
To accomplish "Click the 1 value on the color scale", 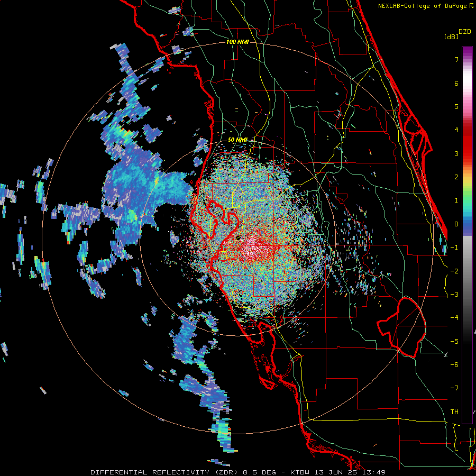I will point(456,200).
